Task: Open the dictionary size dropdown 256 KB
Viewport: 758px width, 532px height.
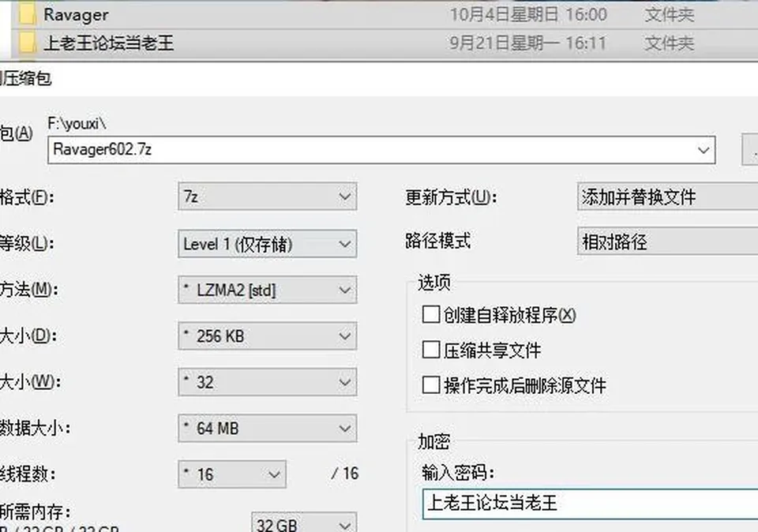Action: (268, 335)
